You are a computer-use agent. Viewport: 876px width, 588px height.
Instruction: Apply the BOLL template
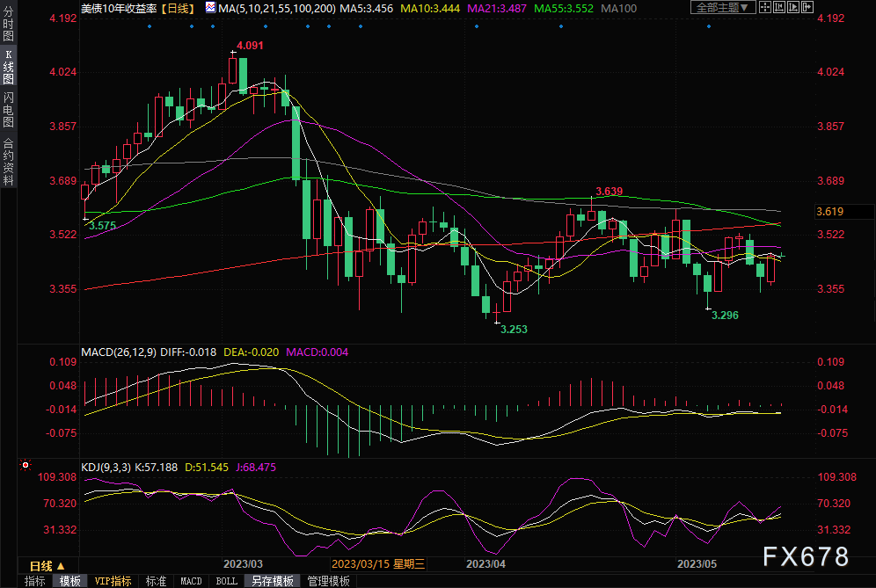coord(226,581)
